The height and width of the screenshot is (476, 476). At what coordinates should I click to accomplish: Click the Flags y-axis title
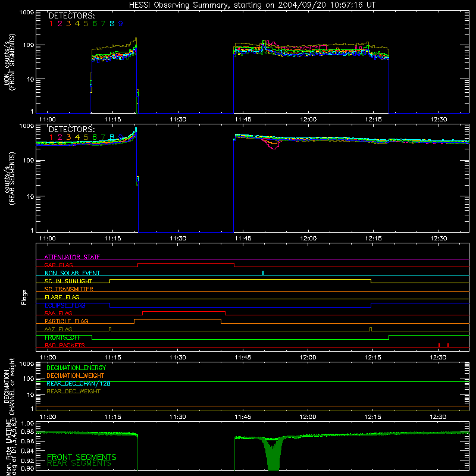(x=24, y=297)
